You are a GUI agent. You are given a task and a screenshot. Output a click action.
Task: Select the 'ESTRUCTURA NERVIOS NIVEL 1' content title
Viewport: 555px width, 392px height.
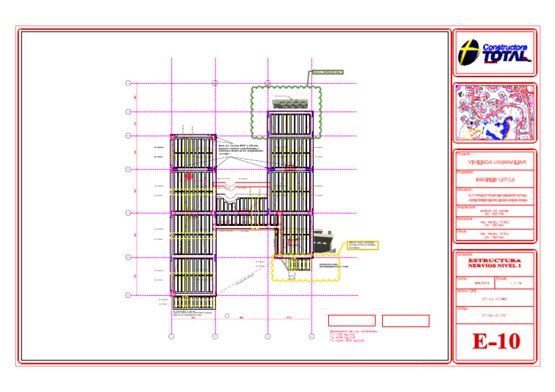point(494,263)
